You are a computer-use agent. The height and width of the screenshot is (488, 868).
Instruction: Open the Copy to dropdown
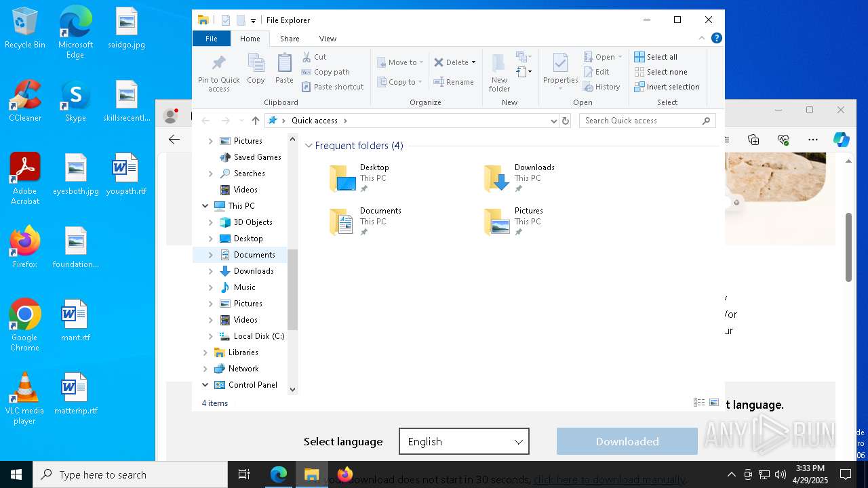tap(400, 82)
